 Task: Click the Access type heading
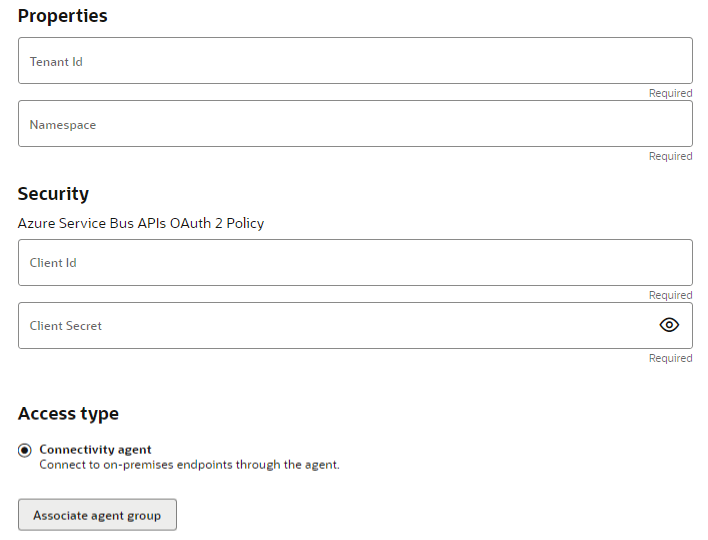68,414
